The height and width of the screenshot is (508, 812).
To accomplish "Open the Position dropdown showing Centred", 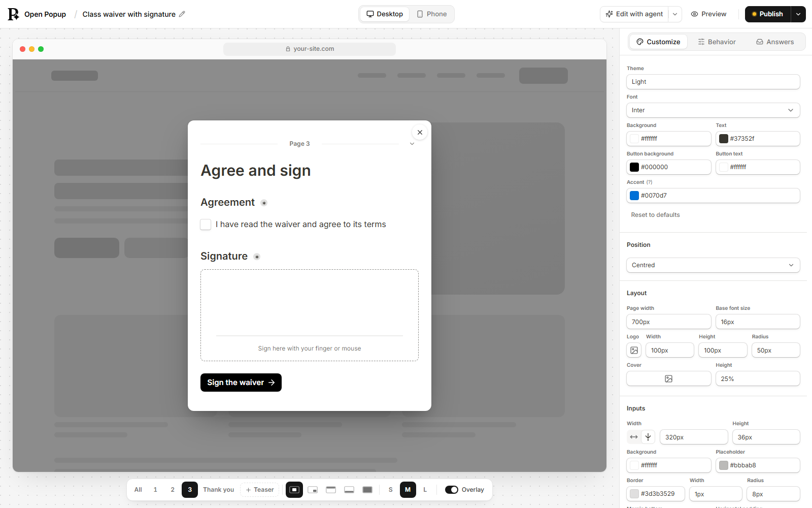I will click(x=713, y=265).
